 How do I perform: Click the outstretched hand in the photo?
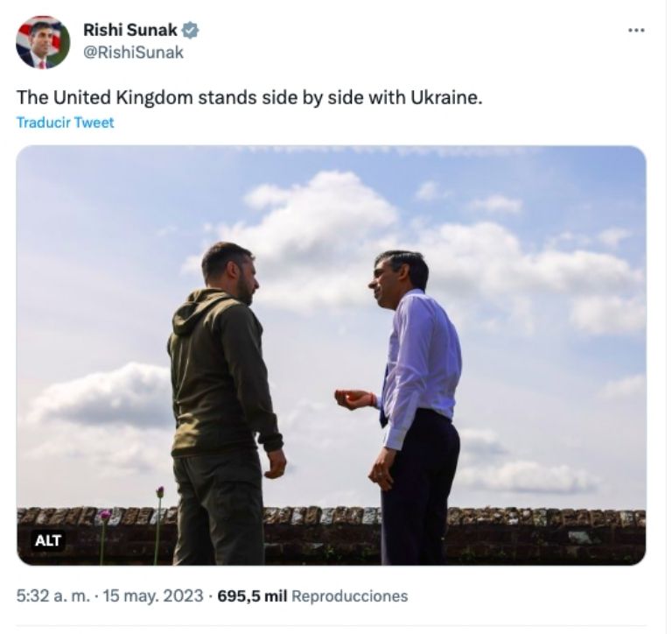pyautogui.click(x=353, y=398)
